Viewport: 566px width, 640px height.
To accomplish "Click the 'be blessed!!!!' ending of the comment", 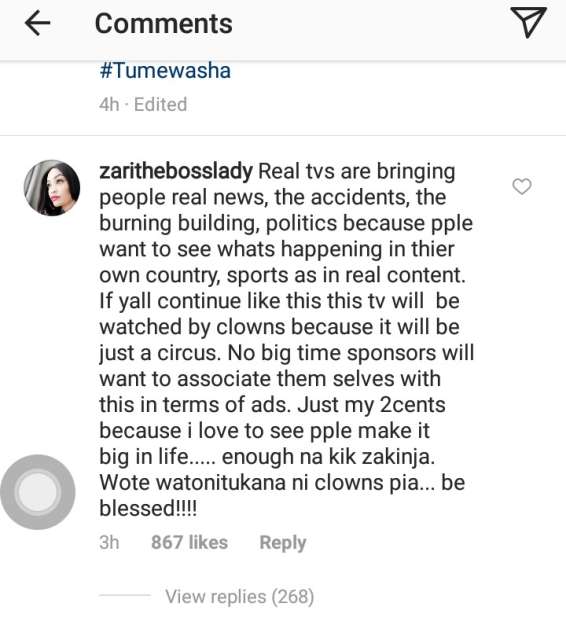I will pyautogui.click(x=282, y=496).
